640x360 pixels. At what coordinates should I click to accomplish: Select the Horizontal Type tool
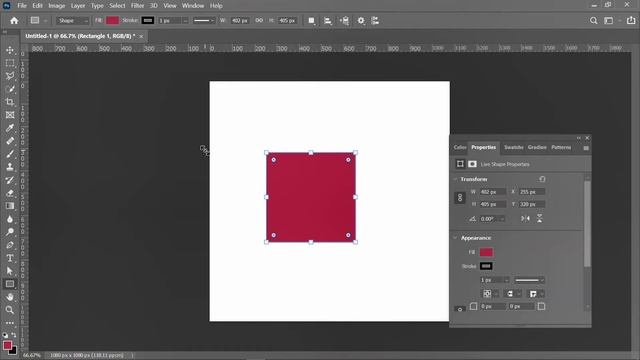[x=10, y=258]
